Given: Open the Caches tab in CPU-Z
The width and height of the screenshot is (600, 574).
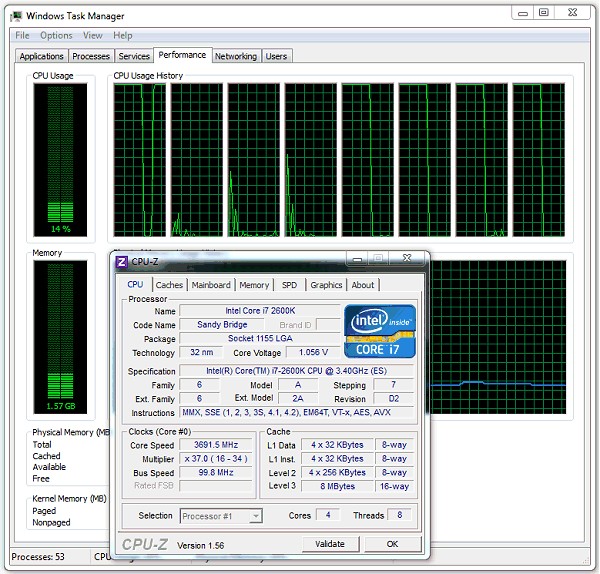Looking at the screenshot, I should (169, 285).
